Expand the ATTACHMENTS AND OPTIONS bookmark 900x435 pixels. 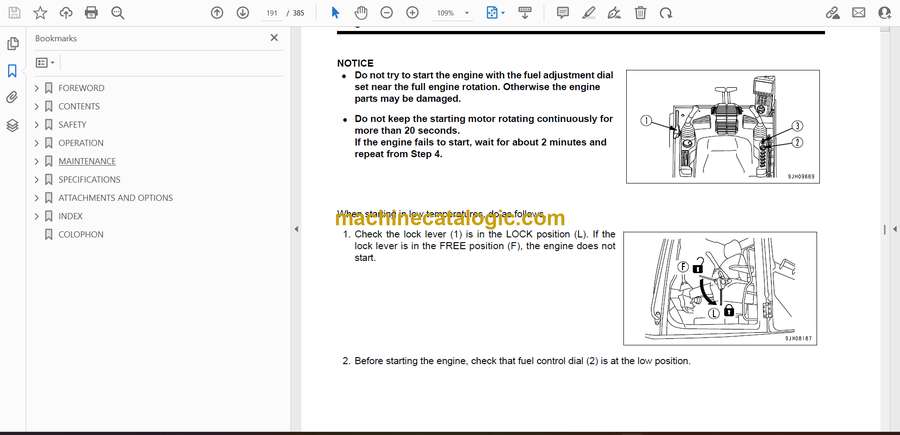click(x=37, y=198)
